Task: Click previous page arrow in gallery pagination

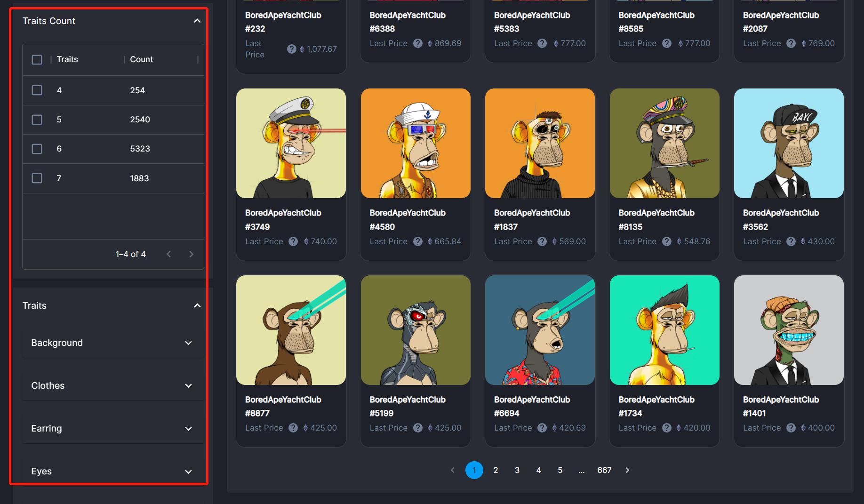Action: pos(453,470)
